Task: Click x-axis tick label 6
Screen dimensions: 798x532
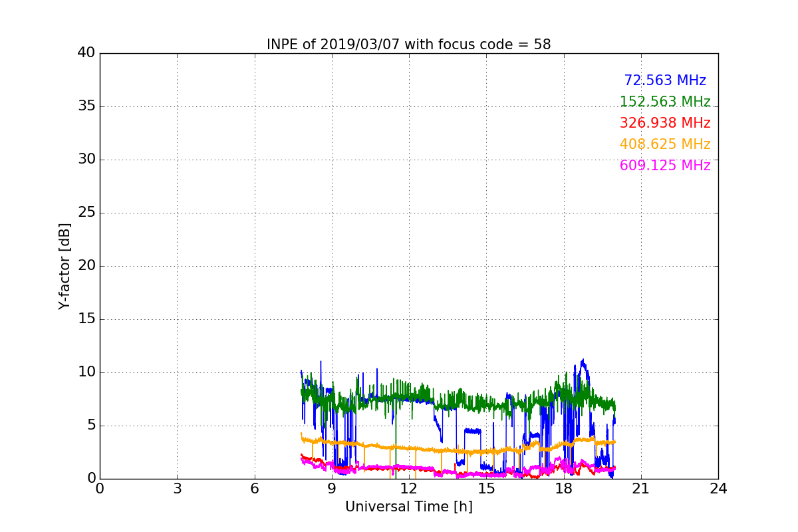Action: (254, 488)
